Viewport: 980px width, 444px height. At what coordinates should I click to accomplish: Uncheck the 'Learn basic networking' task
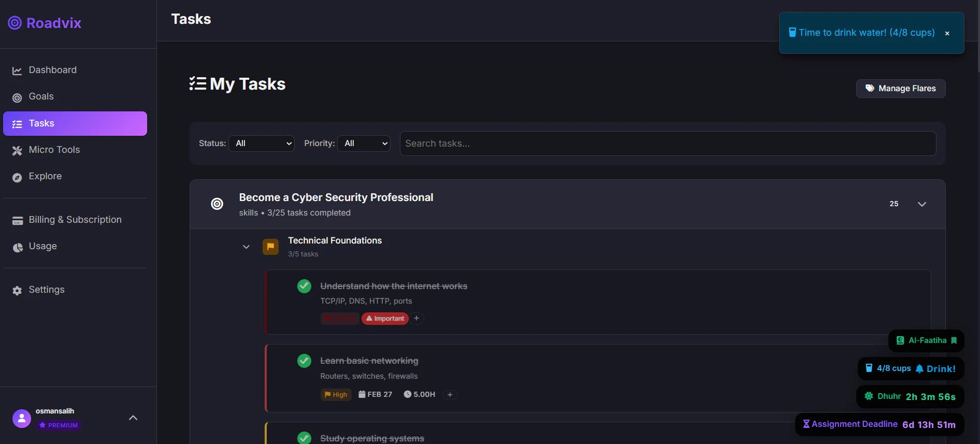pos(304,361)
